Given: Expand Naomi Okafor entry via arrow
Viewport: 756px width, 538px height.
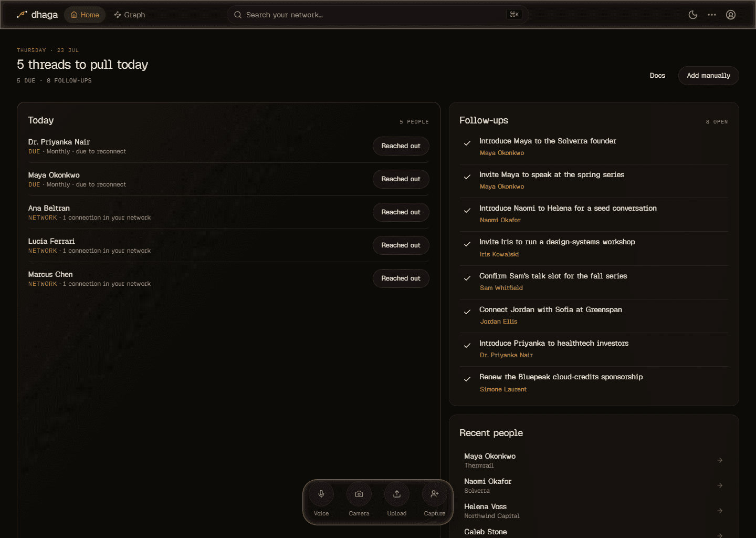Looking at the screenshot, I should tap(720, 485).
